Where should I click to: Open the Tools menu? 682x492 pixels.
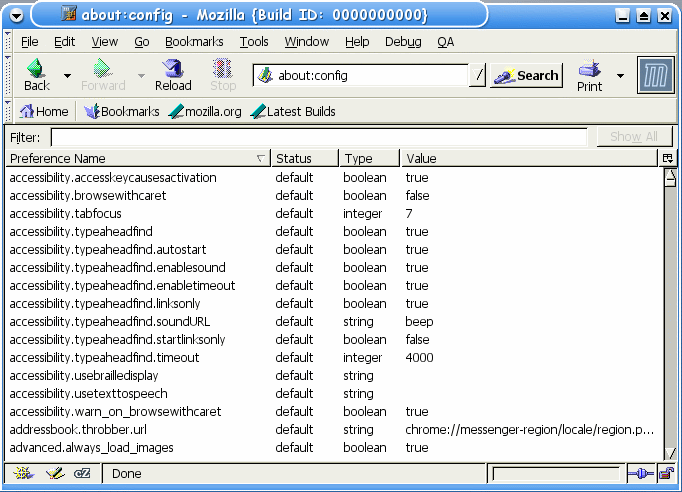254,42
